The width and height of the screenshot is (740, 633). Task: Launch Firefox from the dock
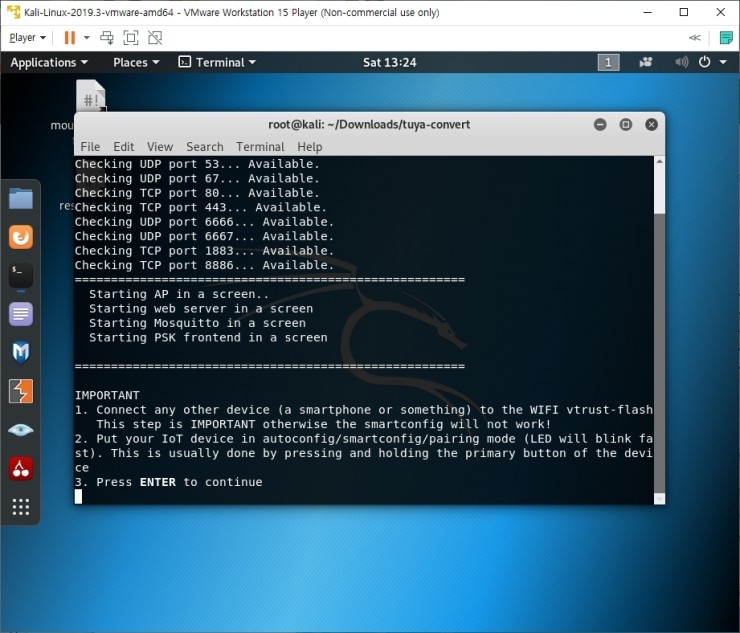(x=21, y=236)
